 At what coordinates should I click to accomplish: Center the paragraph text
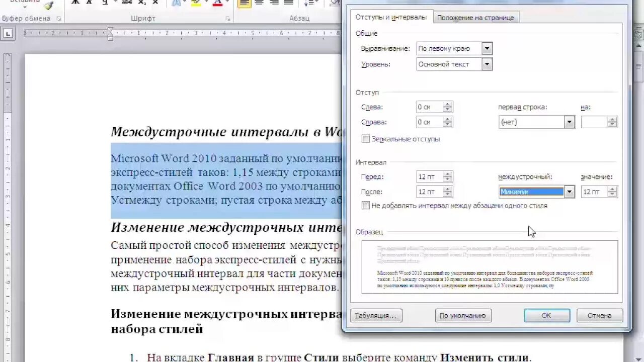tap(259, 3)
